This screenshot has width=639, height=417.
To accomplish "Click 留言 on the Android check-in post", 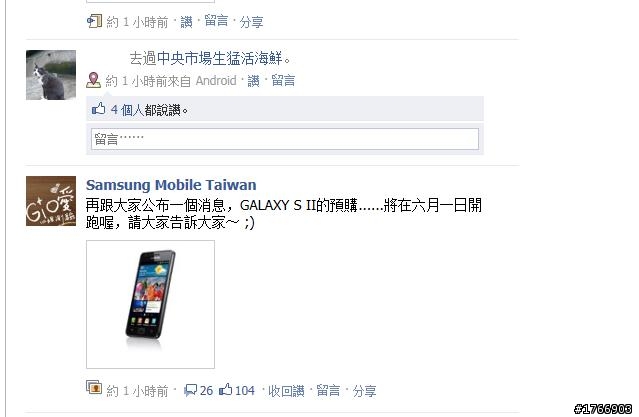I will click(283, 80).
